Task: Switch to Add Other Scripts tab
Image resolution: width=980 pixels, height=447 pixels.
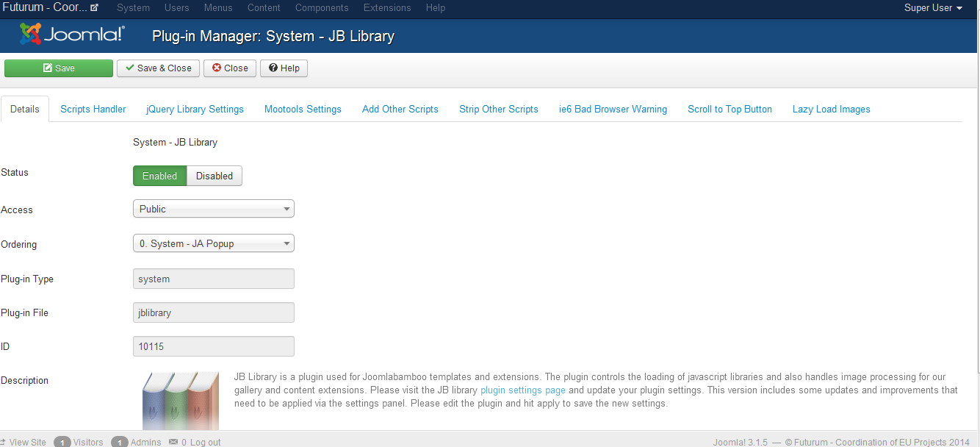Action: (x=400, y=109)
